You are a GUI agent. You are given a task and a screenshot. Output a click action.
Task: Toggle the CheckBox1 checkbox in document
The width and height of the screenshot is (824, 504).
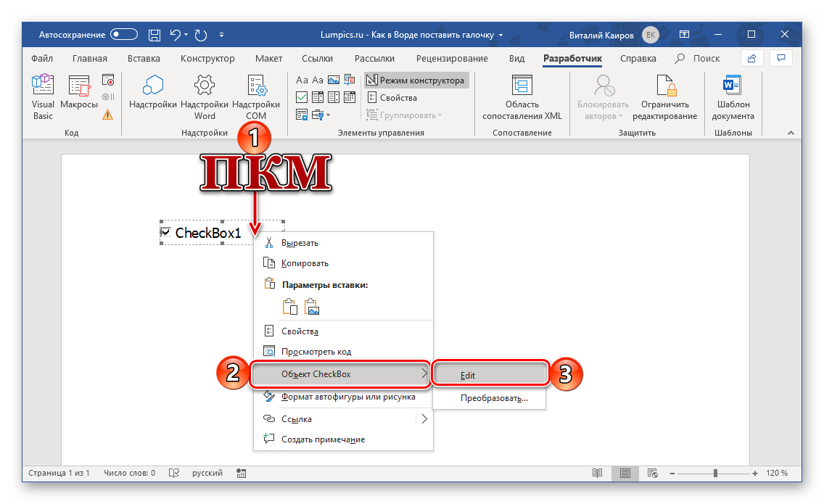tap(165, 232)
